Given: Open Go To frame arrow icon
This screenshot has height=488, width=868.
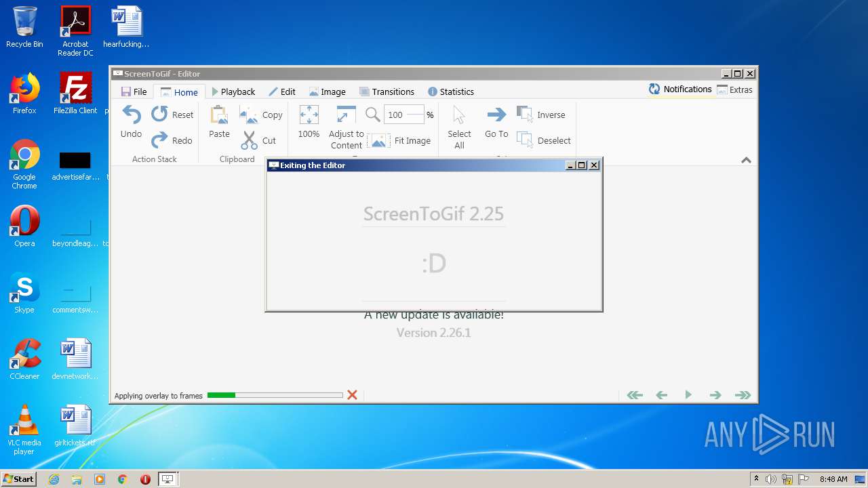Looking at the screenshot, I should 496,115.
